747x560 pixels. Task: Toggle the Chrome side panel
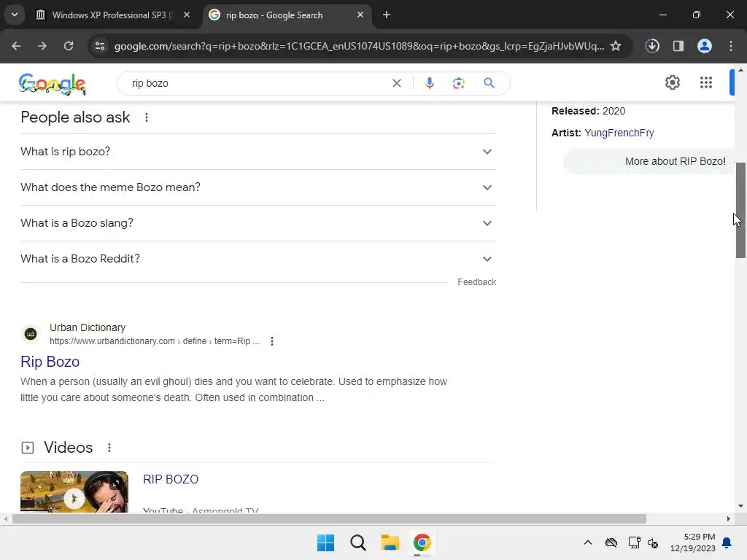pyautogui.click(x=678, y=46)
